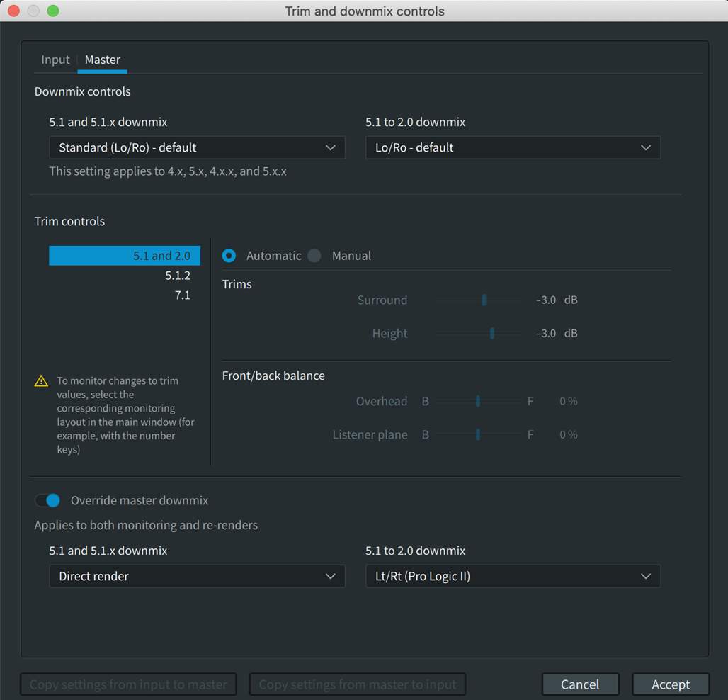Open the Lo/Ro - default dropdown
Viewport: 728px width, 700px height.
[x=513, y=147]
